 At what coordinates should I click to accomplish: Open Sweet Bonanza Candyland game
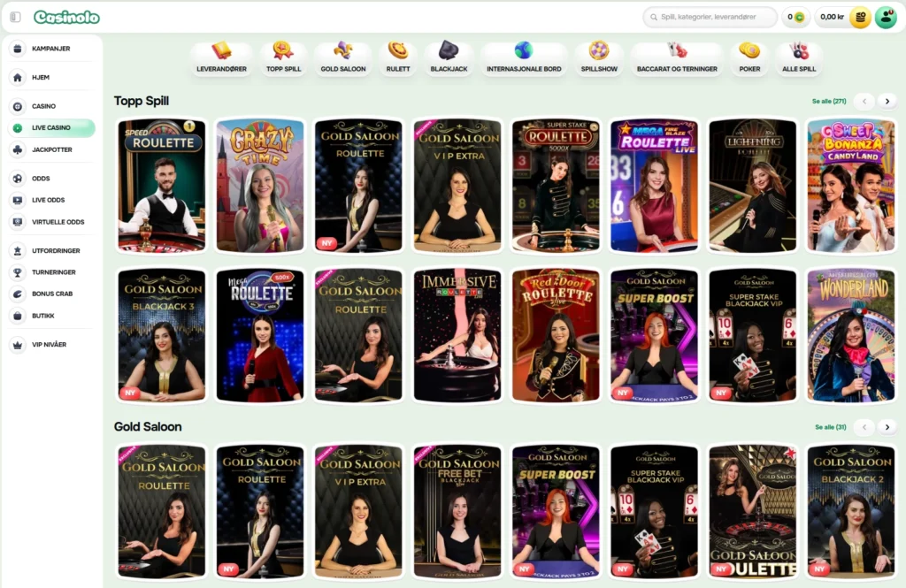[851, 186]
